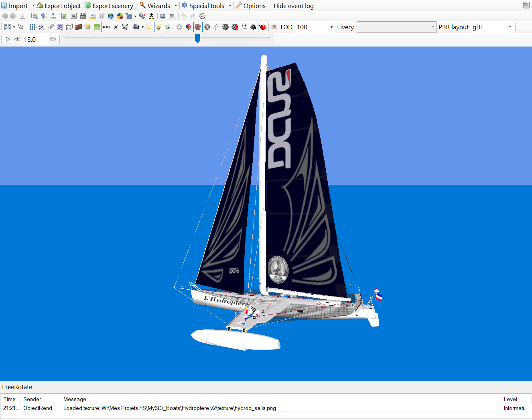Toggle the blue grid display
532x420 pixels.
point(32,27)
